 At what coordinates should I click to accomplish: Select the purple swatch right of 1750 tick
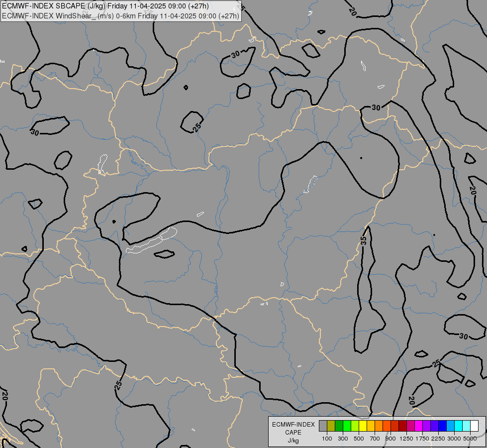[x=426, y=426]
